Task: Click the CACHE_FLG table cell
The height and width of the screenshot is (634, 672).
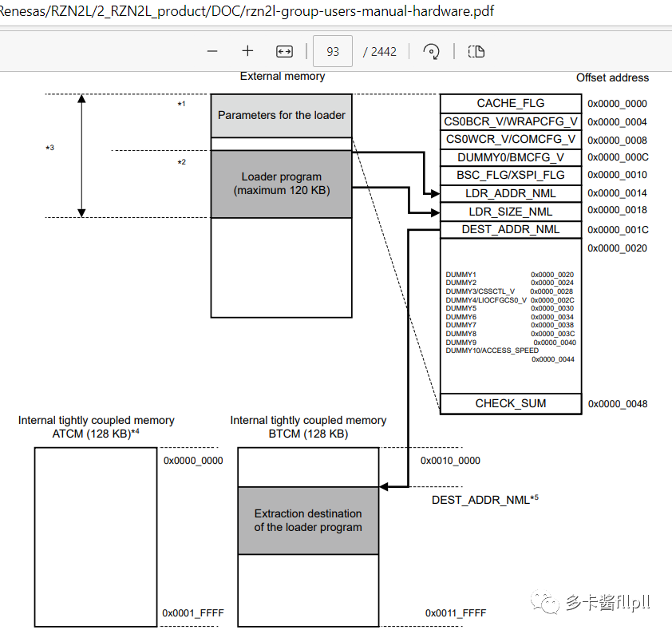Action: click(511, 103)
